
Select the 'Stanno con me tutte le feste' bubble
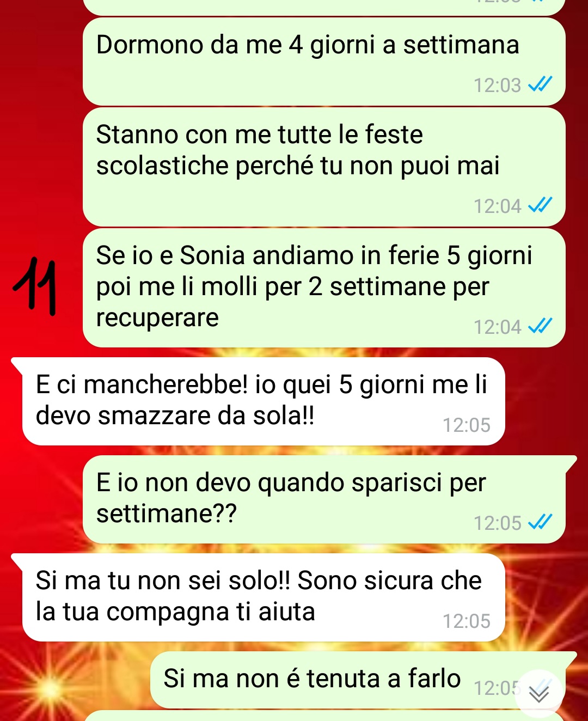[324, 167]
